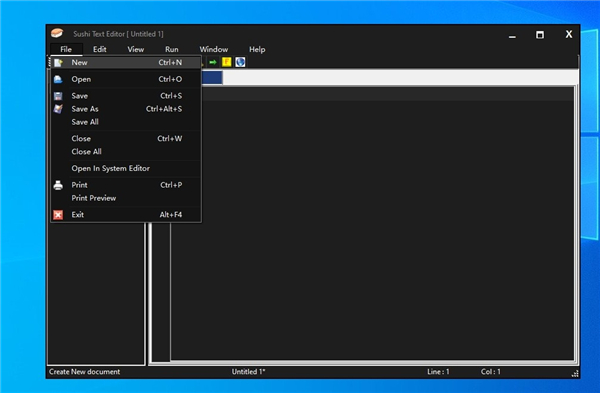The height and width of the screenshot is (393, 600).
Task: Click the 'Sushi Text Editor [ Untitled 1]' title
Action: click(x=118, y=34)
